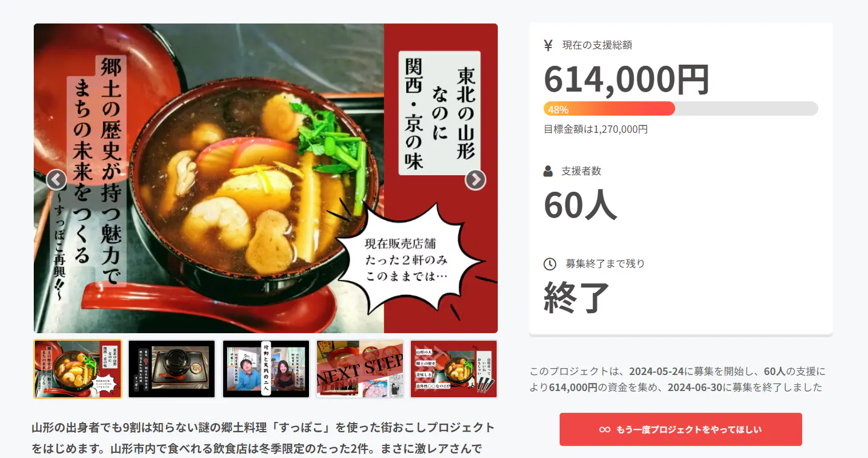
Task: Click the yen icon beside 現在の支援総額
Action: click(548, 45)
